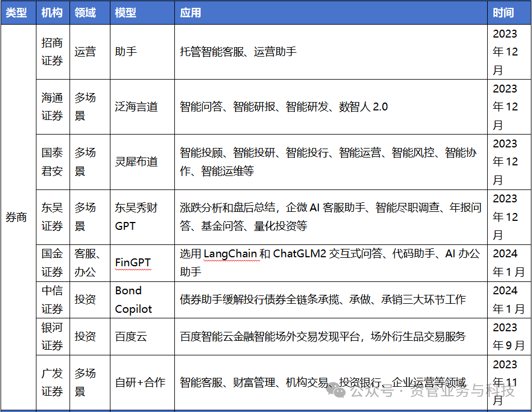Image resolution: width=532 pixels, height=412 pixels.
Task: Click the 涨跌分析和盘后总结 application cell
Action: [x=331, y=217]
